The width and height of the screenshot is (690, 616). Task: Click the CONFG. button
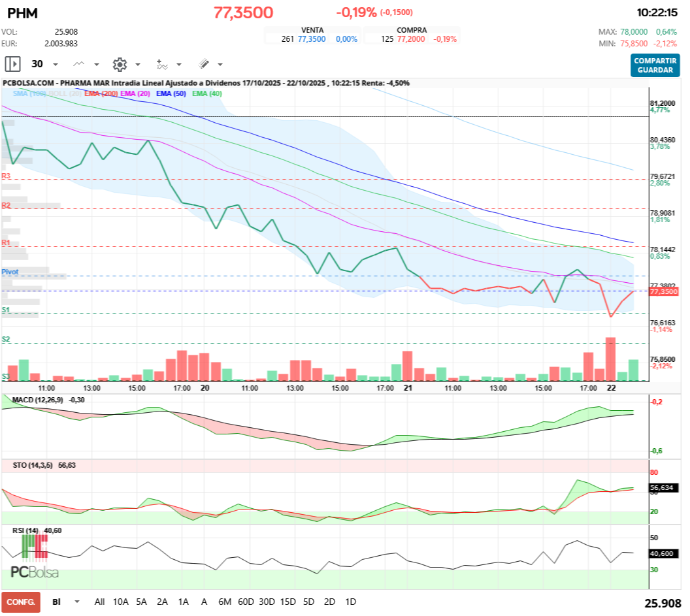21,602
